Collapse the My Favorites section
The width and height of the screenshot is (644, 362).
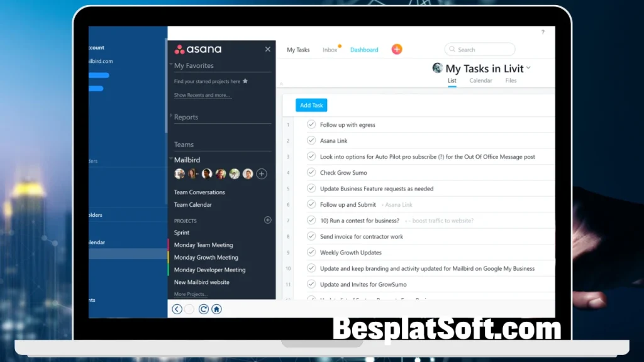point(170,64)
